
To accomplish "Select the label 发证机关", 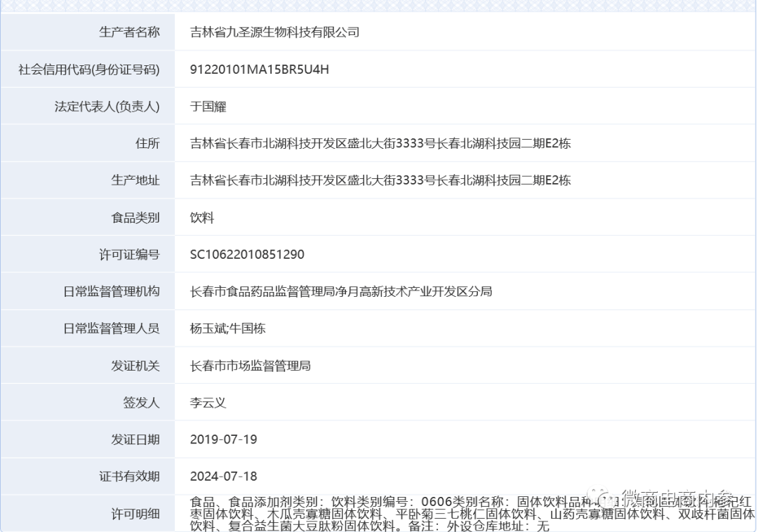I will click(x=135, y=366).
